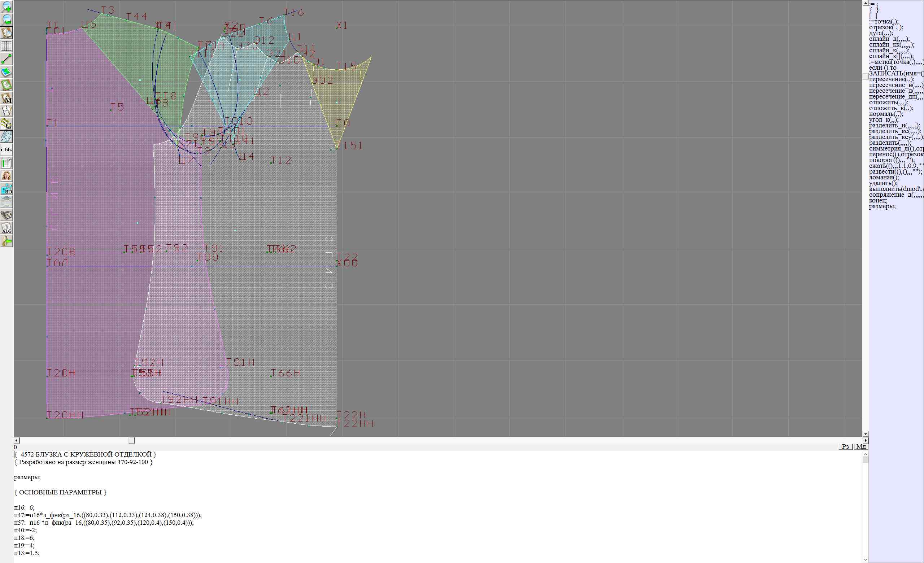This screenshot has height=563, width=924.
Task: Click the compass measurement tool icon
Action: 6,111
